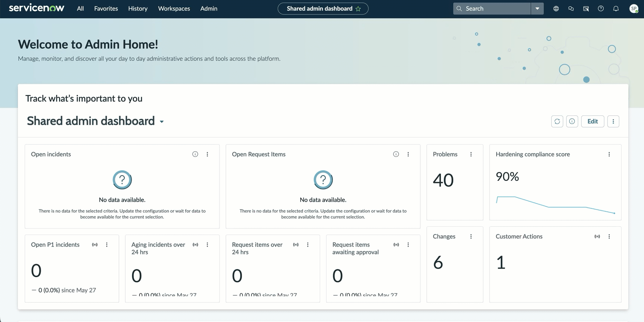Open the History menu
644x322 pixels.
coord(138,9)
